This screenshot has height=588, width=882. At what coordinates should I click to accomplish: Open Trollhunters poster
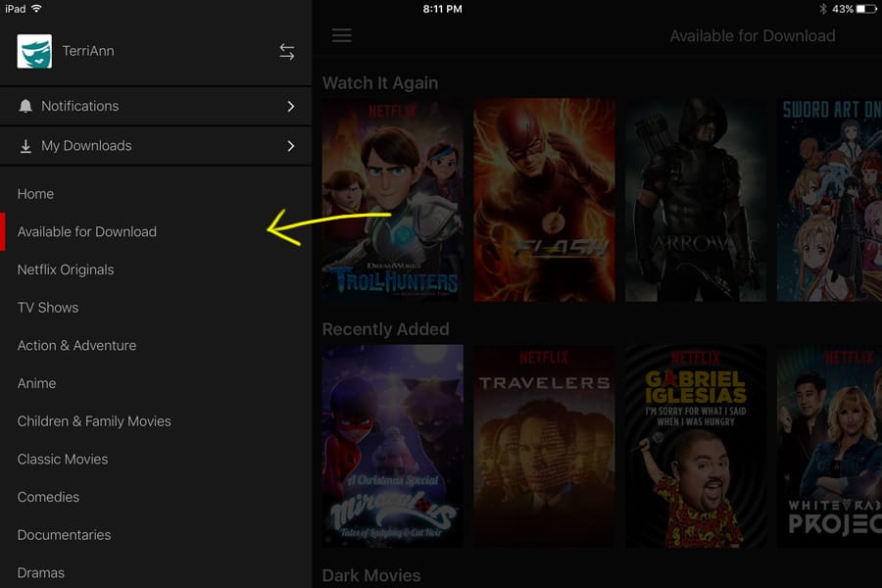pyautogui.click(x=393, y=200)
